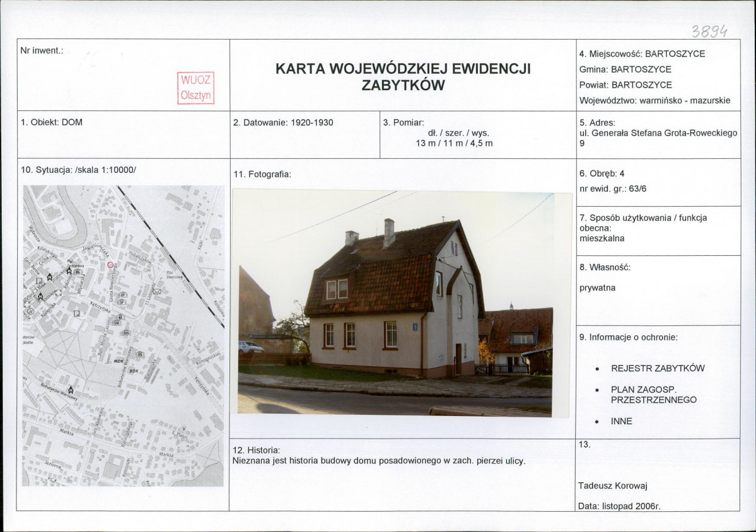This screenshot has width=756, height=532.
Task: Click the 'INNE' bullet item
Action: pyautogui.click(x=622, y=422)
